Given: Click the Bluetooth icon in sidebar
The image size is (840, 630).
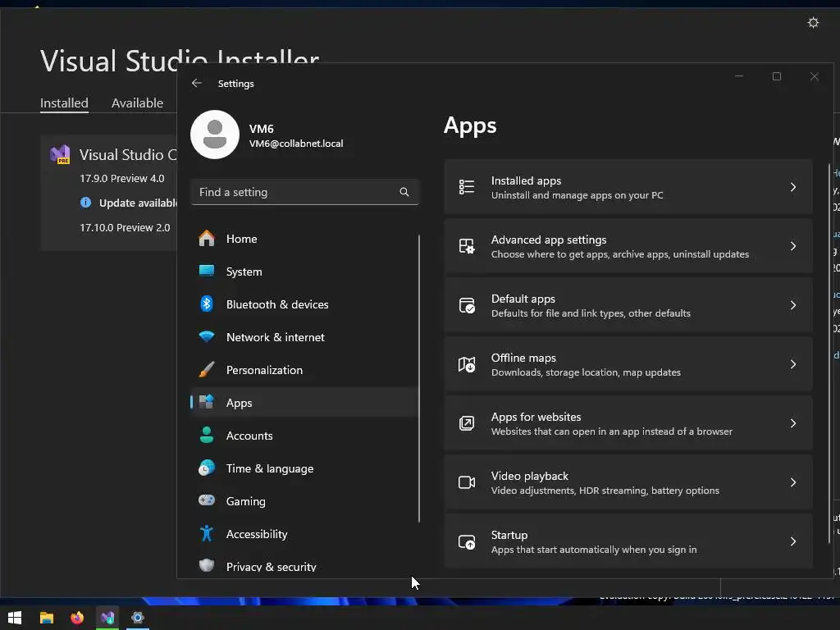Looking at the screenshot, I should coord(206,304).
